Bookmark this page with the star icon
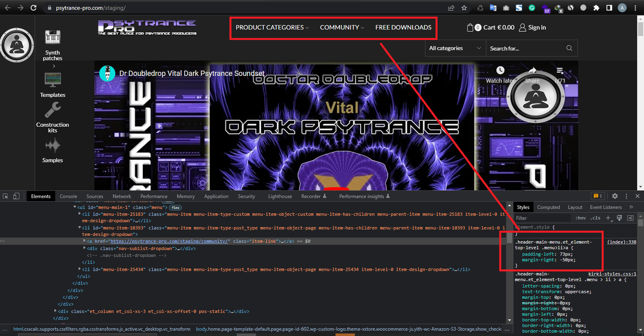 pyautogui.click(x=464, y=8)
